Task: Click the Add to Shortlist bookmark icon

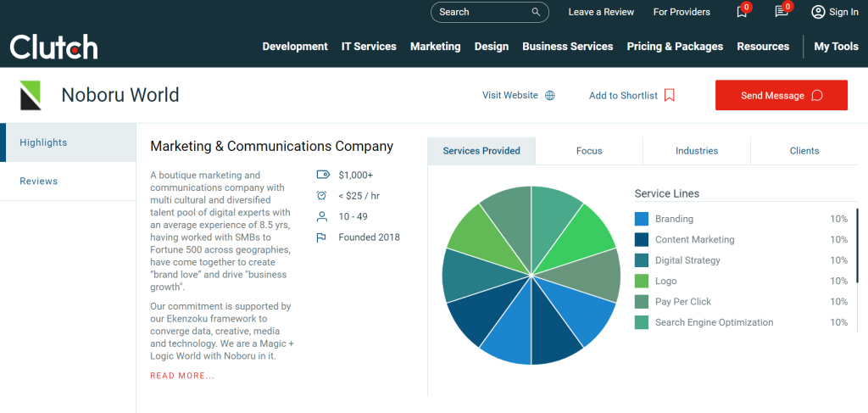Action: coord(670,96)
